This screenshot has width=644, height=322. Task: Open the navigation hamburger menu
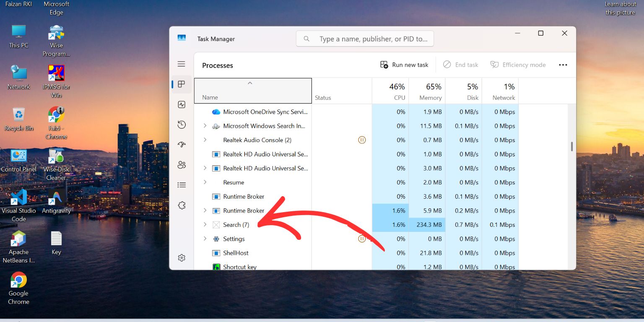click(x=181, y=64)
